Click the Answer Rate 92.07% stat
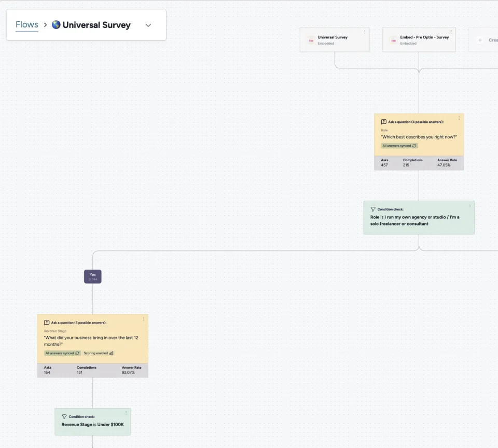The width and height of the screenshot is (498, 448). (131, 370)
